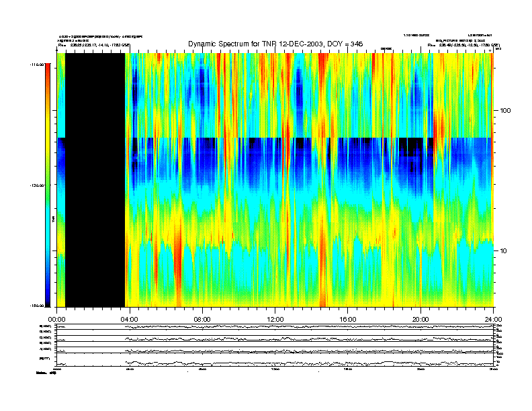Click the 10 frequency axis label
The height and width of the screenshot is (411, 532).
[x=504, y=251]
